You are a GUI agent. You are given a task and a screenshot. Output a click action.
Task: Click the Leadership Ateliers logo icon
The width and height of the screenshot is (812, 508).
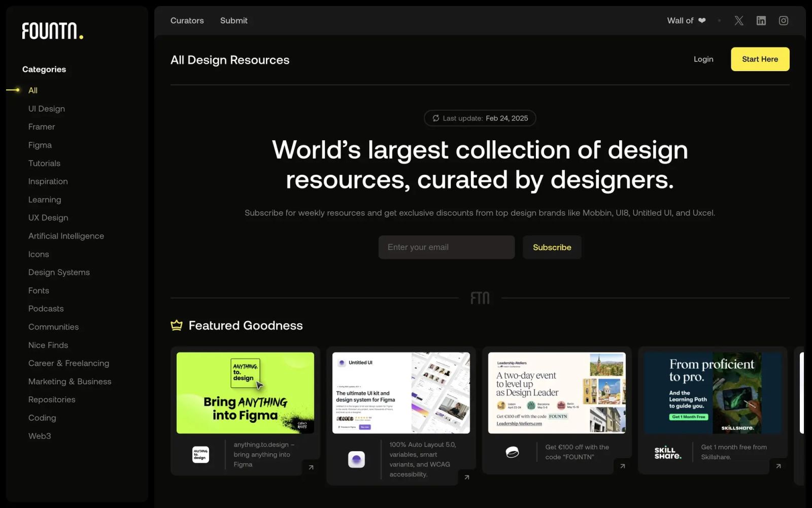coord(512,452)
